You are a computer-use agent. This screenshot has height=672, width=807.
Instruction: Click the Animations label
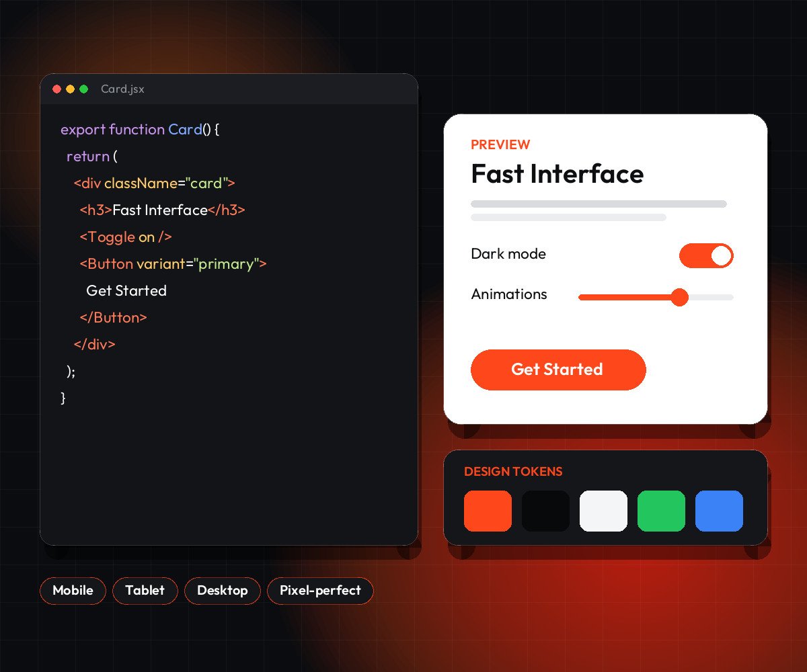point(509,294)
